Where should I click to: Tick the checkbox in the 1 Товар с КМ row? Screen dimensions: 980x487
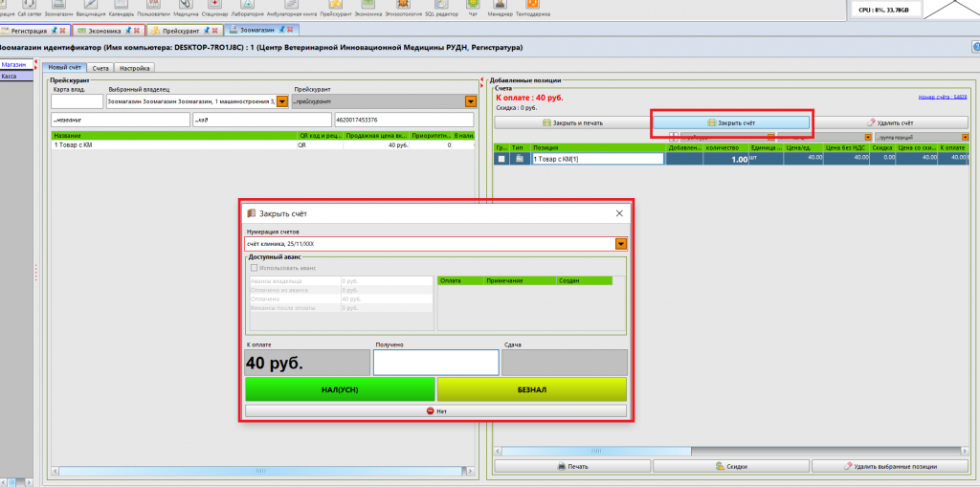[501, 160]
